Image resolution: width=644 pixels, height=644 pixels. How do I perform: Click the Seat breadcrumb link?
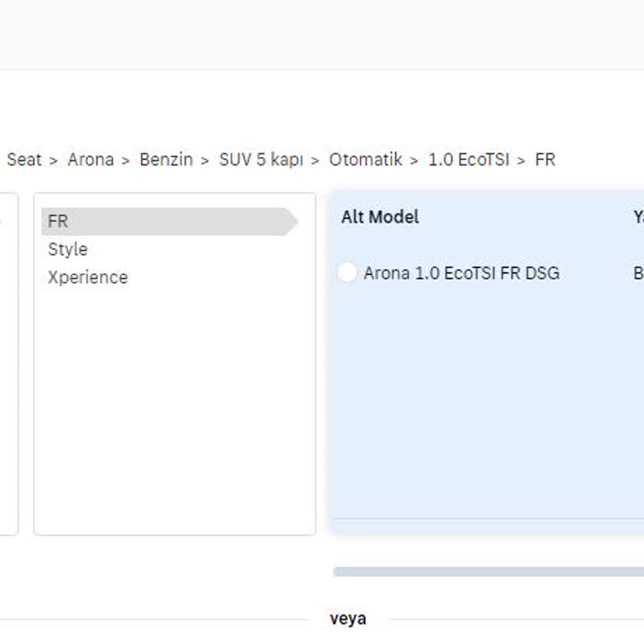24,159
